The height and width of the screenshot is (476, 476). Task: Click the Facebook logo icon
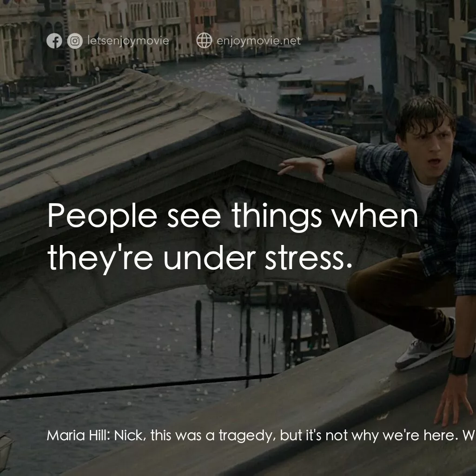click(54, 41)
